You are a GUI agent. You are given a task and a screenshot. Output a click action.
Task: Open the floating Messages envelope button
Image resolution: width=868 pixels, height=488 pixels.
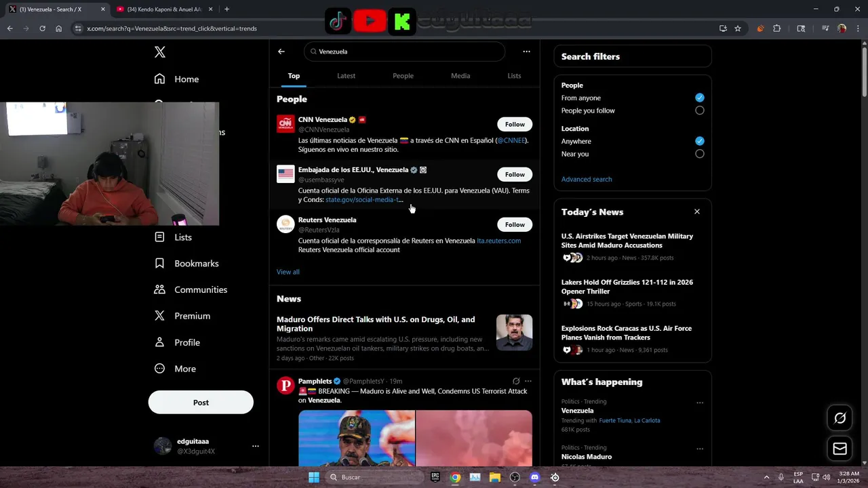tap(840, 449)
